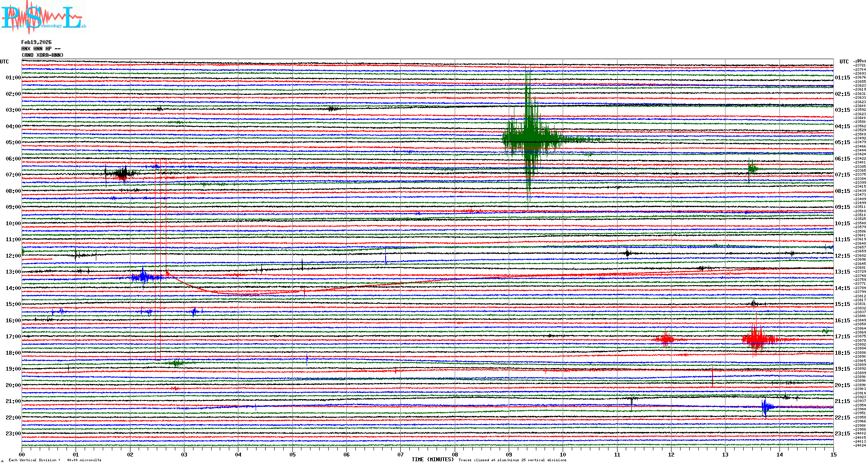The width and height of the screenshot is (868, 466).
Task: Click the 01:15 time label on right
Action: [x=842, y=78]
